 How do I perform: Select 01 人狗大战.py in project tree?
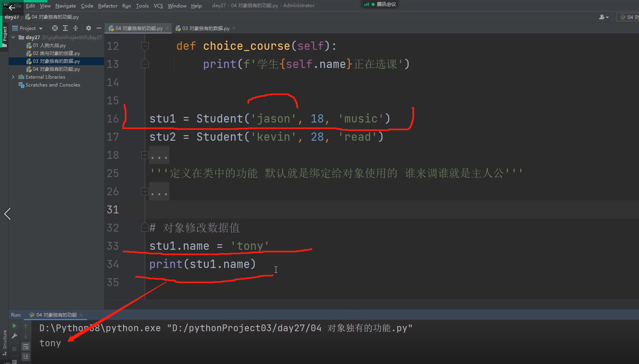click(x=46, y=45)
